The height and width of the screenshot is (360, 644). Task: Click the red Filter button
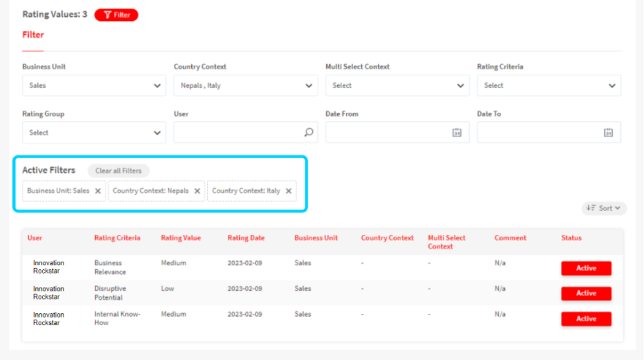tap(116, 15)
